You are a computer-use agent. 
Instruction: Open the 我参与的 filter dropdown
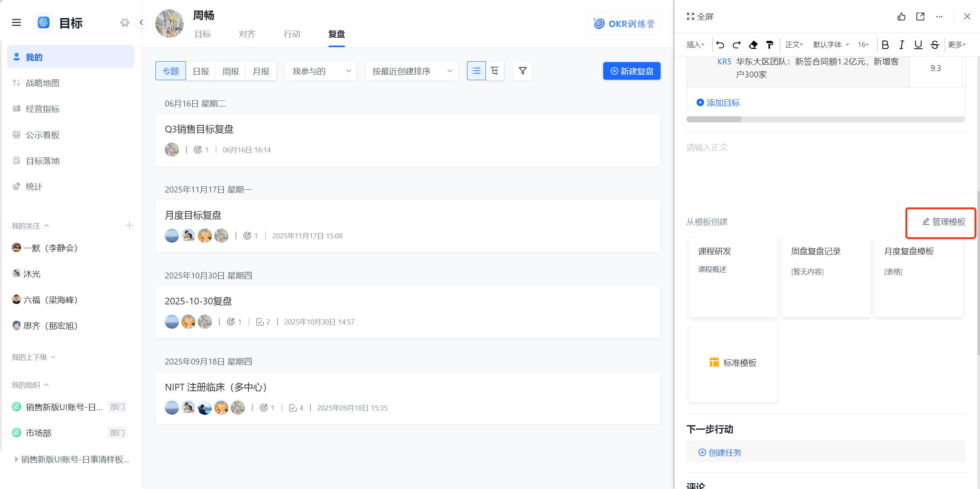point(321,71)
